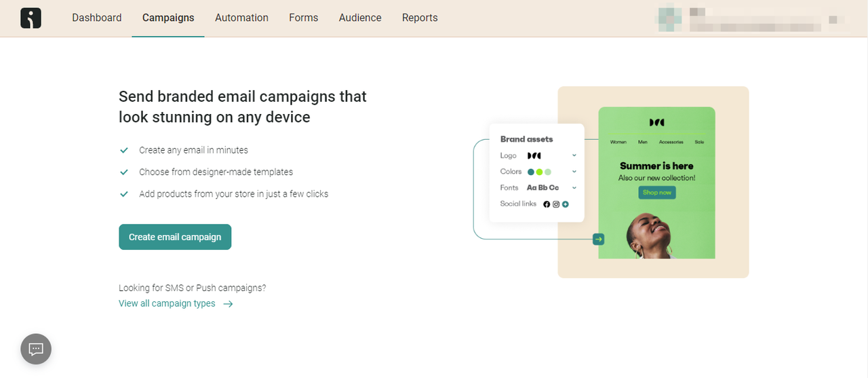Open the Audience tab
The width and height of the screenshot is (868, 378).
[x=360, y=18]
